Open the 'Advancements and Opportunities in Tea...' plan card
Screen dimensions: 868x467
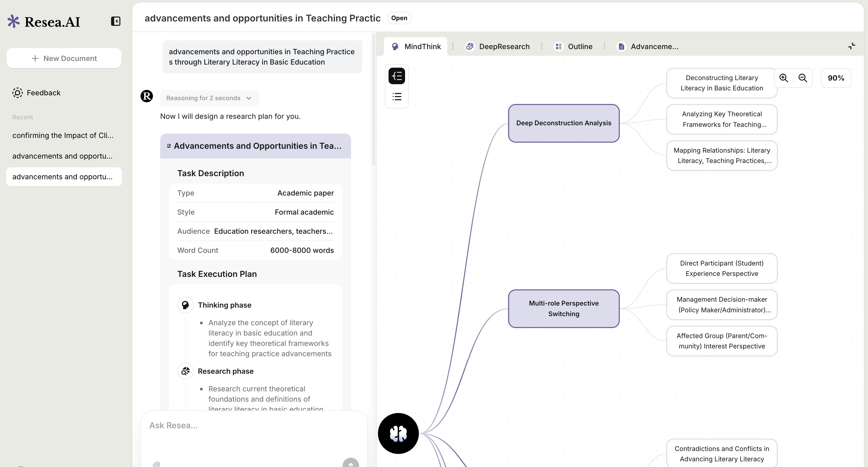click(x=255, y=146)
